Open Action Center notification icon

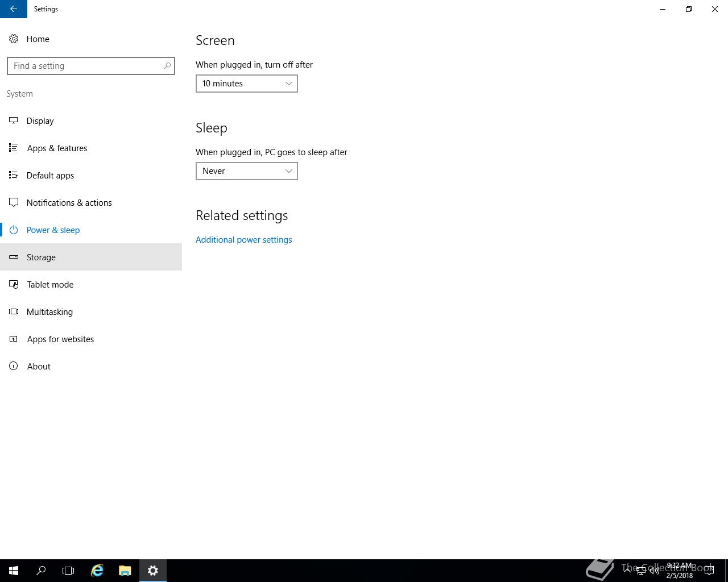tap(709, 571)
